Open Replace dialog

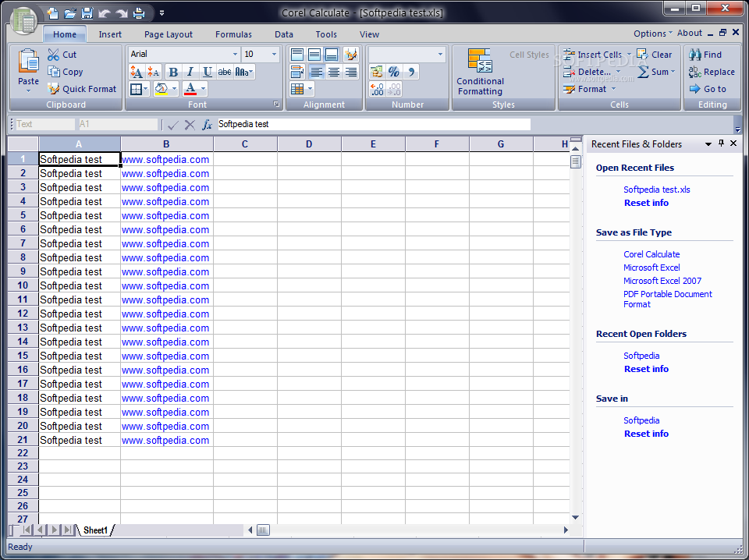click(712, 72)
